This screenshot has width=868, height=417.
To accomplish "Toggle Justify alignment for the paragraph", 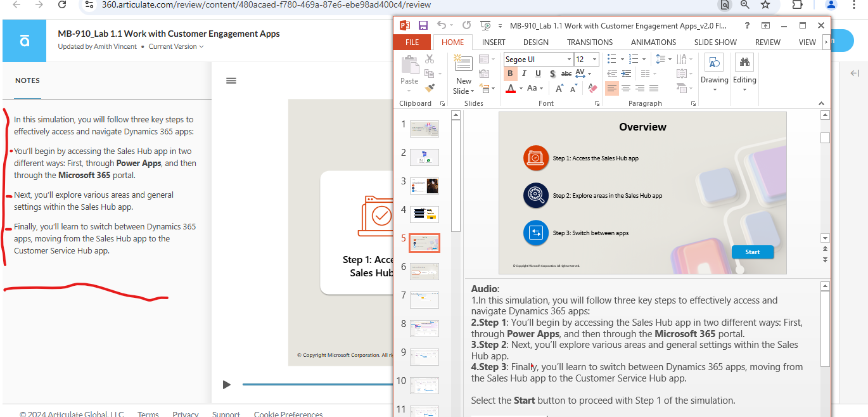I will point(654,88).
